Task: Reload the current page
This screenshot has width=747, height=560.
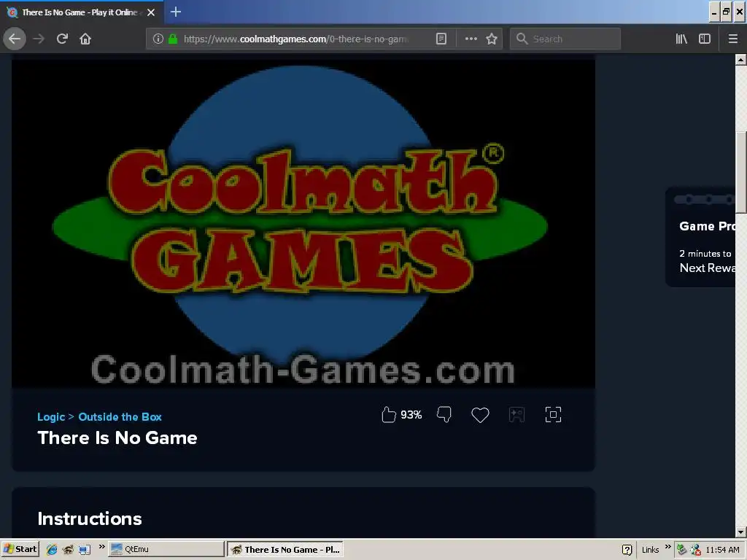Action: pyautogui.click(x=62, y=39)
